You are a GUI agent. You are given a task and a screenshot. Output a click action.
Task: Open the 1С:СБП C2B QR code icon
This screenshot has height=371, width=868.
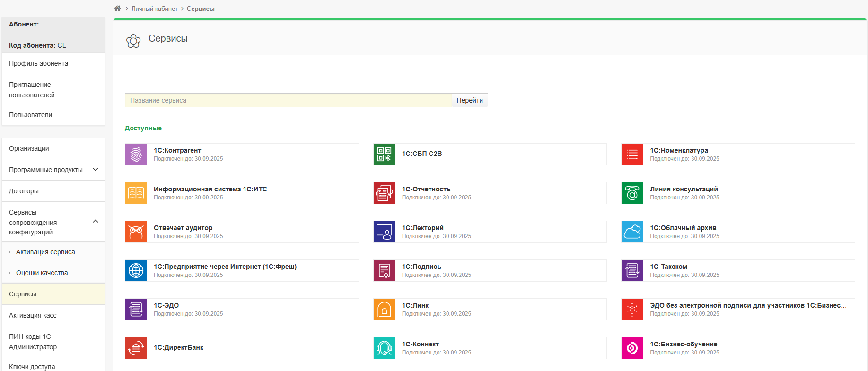[x=384, y=154]
